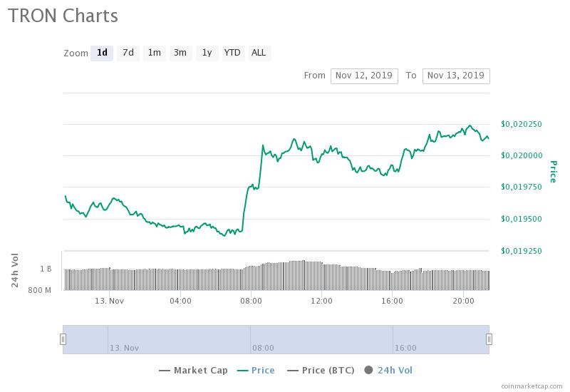Click the $0,020250 axis label
Viewport: 570px width, 392px height.
pos(522,124)
